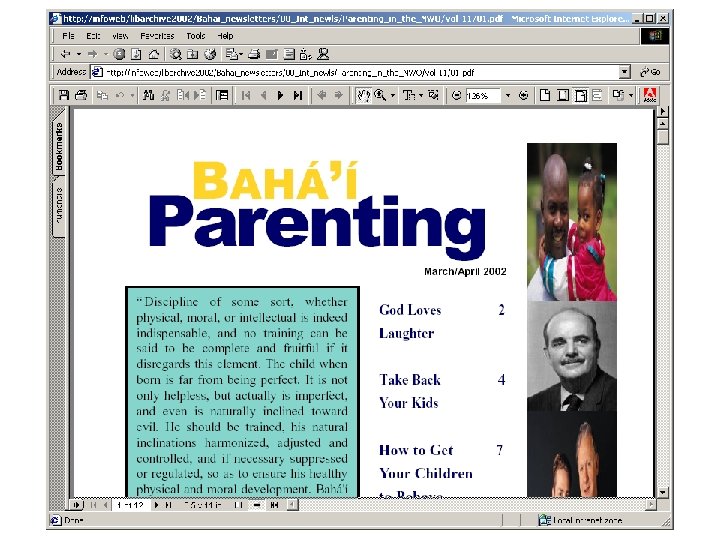Toggle navigation pane at the PDF pane's bottom left
The image size is (720, 540).
coord(76,505)
